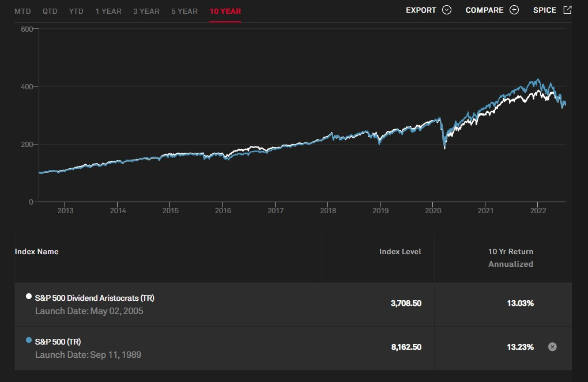588x382 pixels.
Task: Show the YTD performance range
Action: coord(76,12)
